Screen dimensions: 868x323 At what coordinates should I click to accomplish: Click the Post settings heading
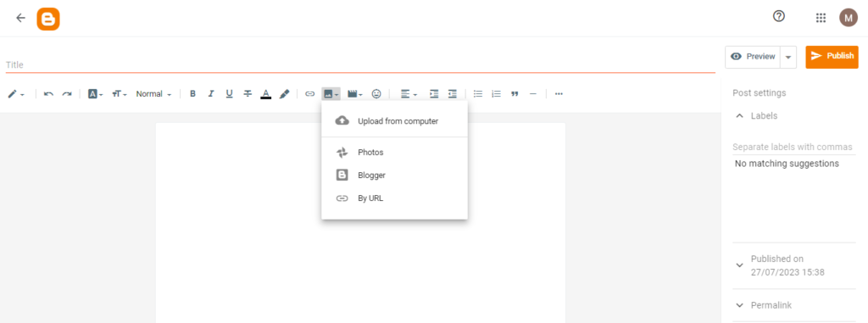click(x=759, y=93)
